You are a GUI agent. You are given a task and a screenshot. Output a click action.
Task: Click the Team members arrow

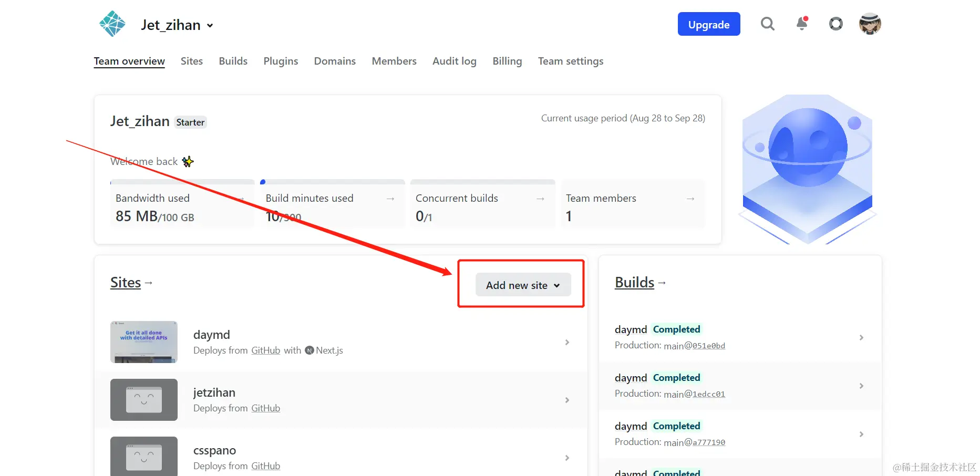click(690, 199)
